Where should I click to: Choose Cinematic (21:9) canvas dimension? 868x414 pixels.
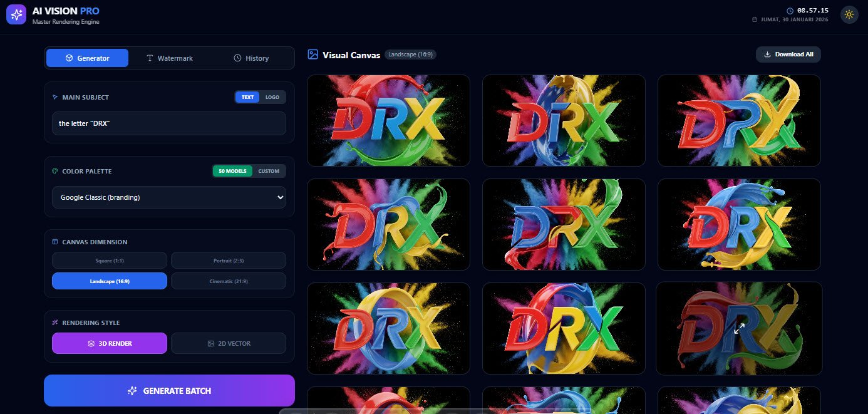[x=229, y=281]
